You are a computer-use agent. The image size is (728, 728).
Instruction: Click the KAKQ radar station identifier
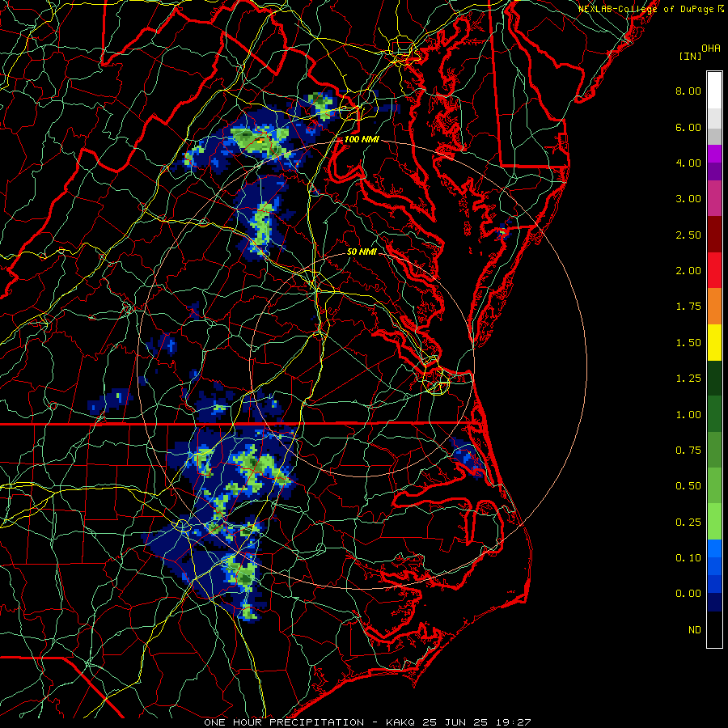(402, 722)
